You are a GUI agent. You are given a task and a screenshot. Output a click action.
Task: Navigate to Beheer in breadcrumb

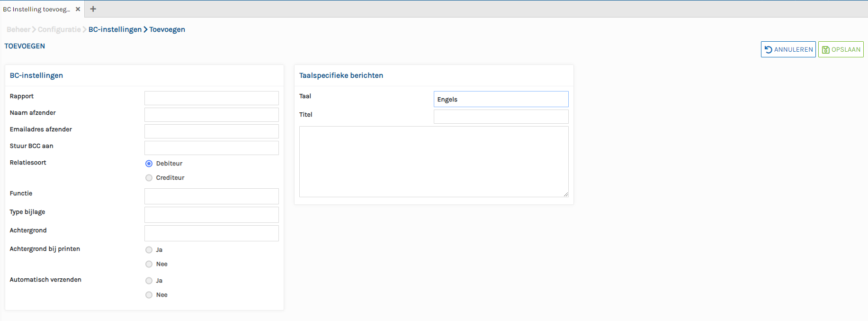tap(18, 29)
